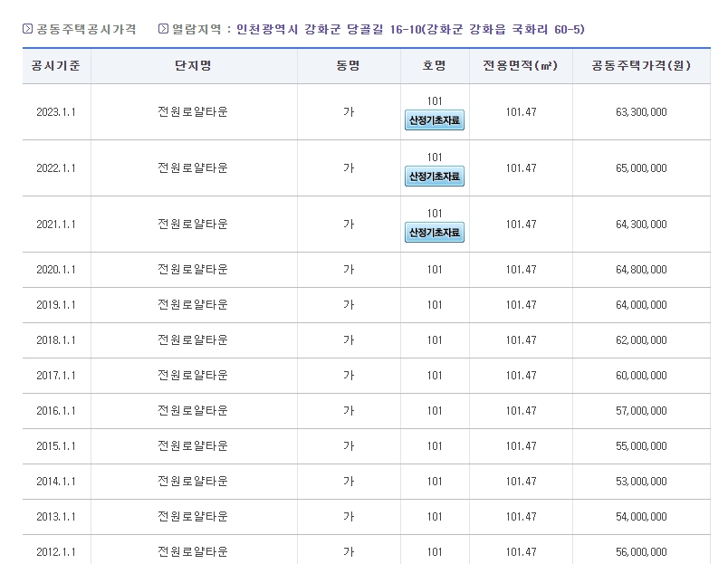Click the 공시기준 column header

coord(56,65)
